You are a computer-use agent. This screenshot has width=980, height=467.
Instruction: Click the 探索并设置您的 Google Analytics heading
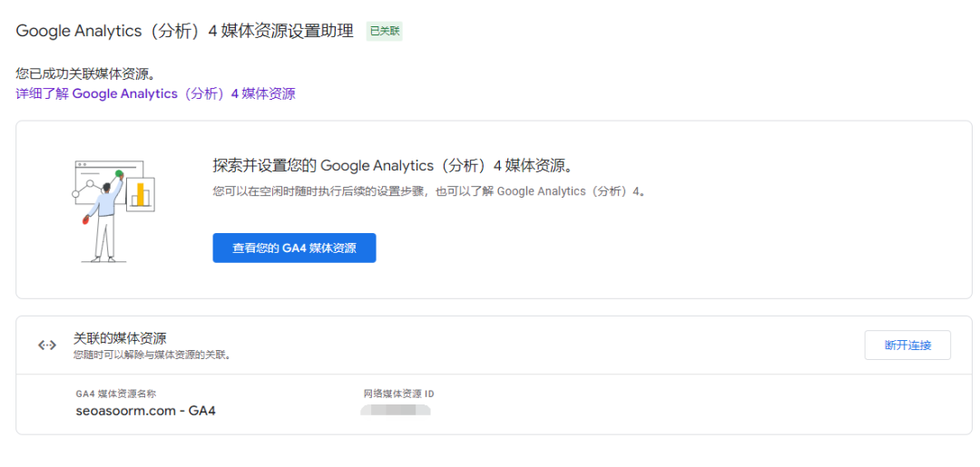pyautogui.click(x=393, y=166)
